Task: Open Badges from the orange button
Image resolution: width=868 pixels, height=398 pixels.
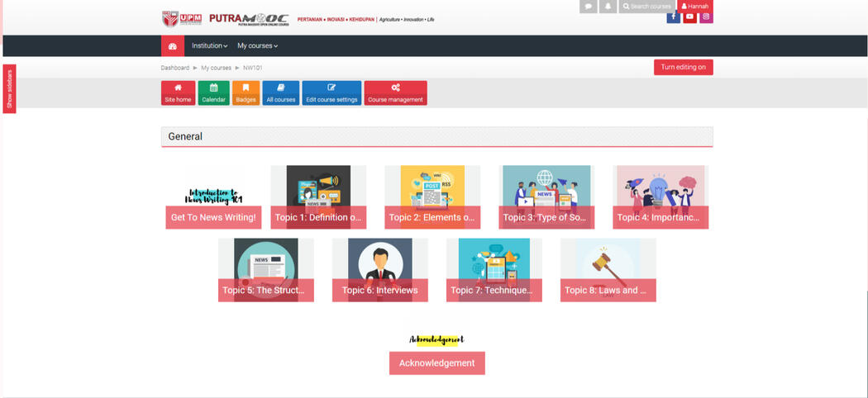Action: (246, 93)
